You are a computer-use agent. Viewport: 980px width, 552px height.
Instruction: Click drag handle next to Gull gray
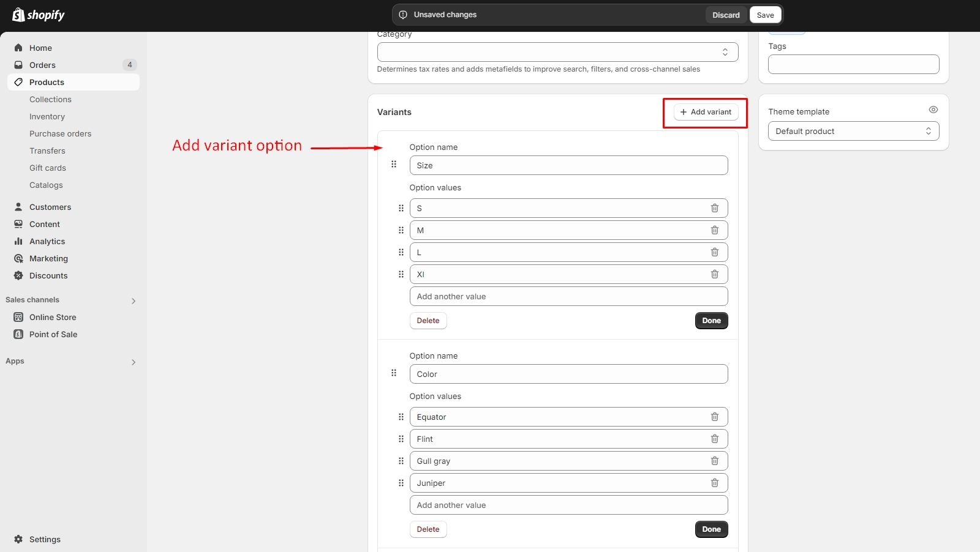pyautogui.click(x=401, y=461)
